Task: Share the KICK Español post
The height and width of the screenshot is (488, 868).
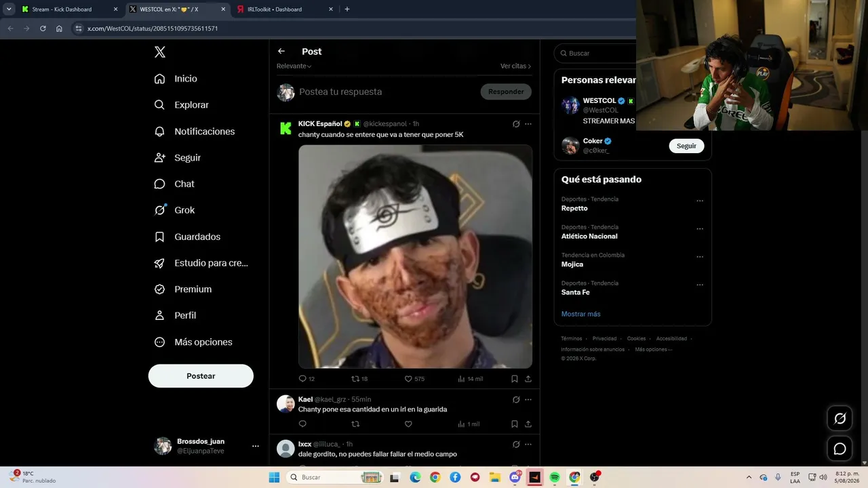Action: tap(528, 379)
